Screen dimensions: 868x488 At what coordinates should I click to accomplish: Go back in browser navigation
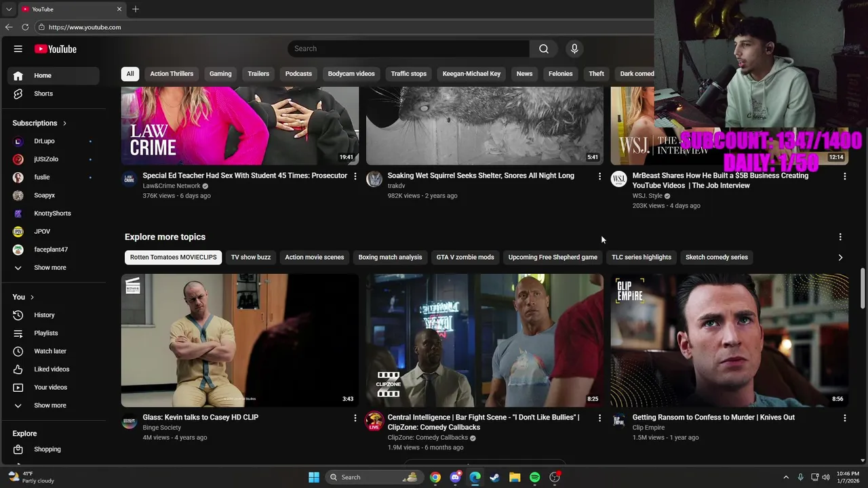(9, 27)
